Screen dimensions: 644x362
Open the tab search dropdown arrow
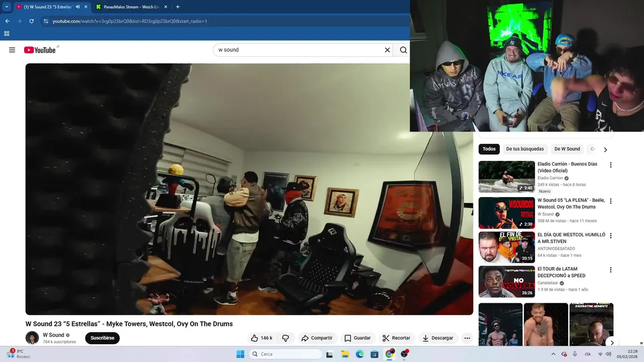tap(7, 7)
